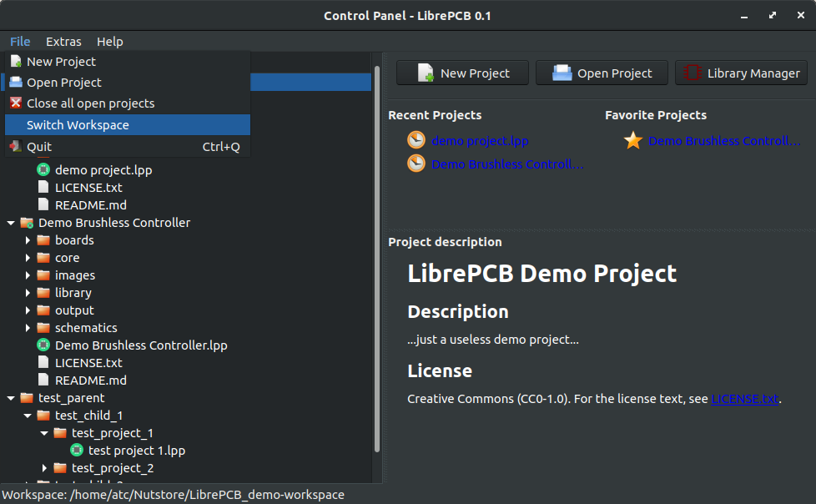
Task: Click file icon of LICENSE.txt below demo project.lpp
Action: point(43,188)
